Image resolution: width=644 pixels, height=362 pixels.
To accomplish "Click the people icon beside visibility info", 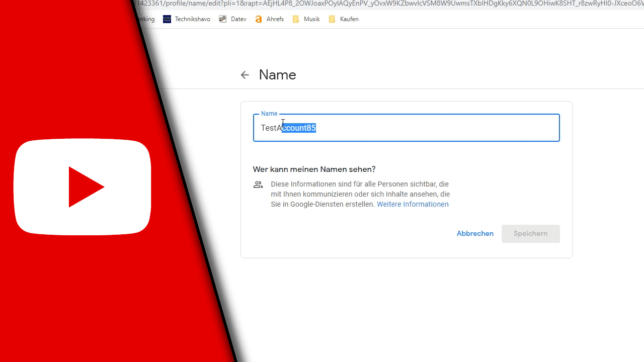I will (258, 185).
